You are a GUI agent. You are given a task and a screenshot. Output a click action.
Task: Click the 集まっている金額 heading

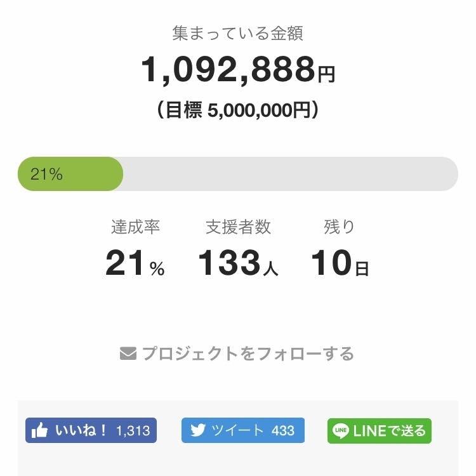[237, 33]
